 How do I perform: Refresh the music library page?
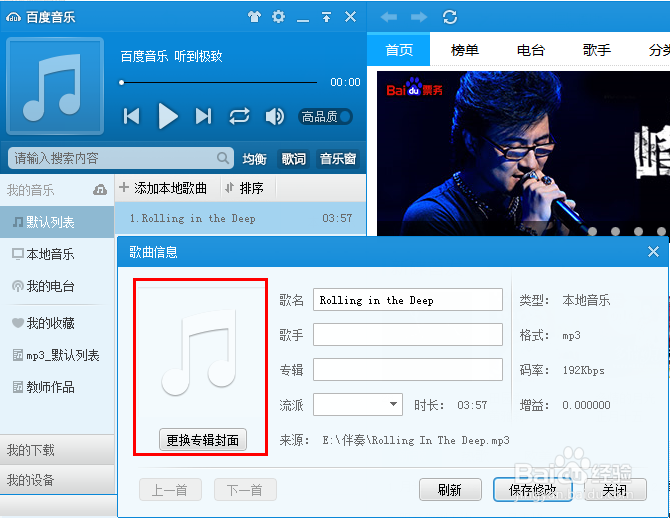click(x=450, y=17)
